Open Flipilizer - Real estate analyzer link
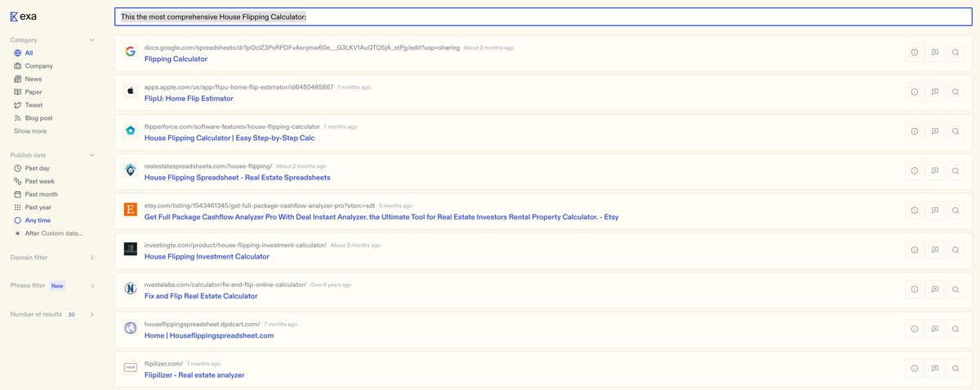The width and height of the screenshot is (980, 390). (194, 375)
